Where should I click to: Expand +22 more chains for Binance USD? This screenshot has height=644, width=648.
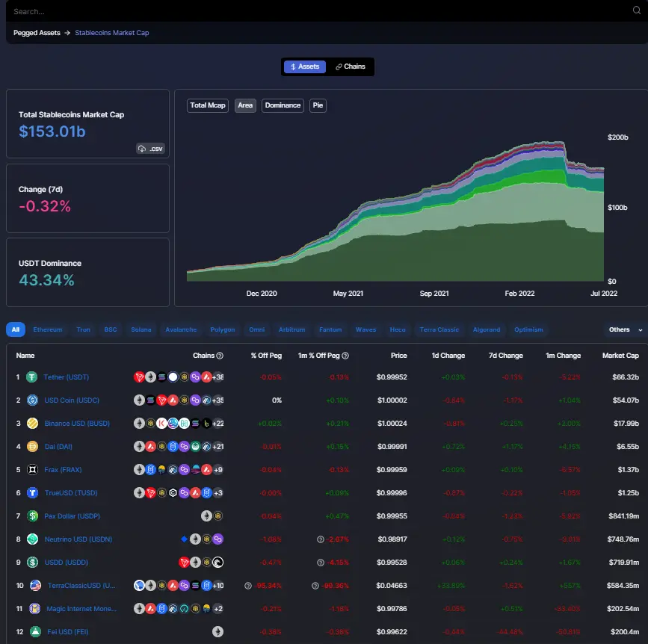coord(217,424)
